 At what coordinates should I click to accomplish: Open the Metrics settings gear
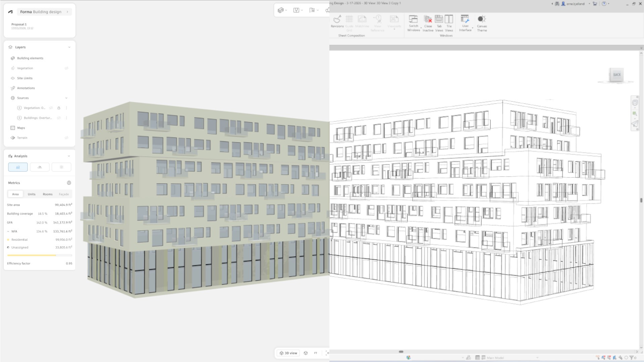click(69, 183)
